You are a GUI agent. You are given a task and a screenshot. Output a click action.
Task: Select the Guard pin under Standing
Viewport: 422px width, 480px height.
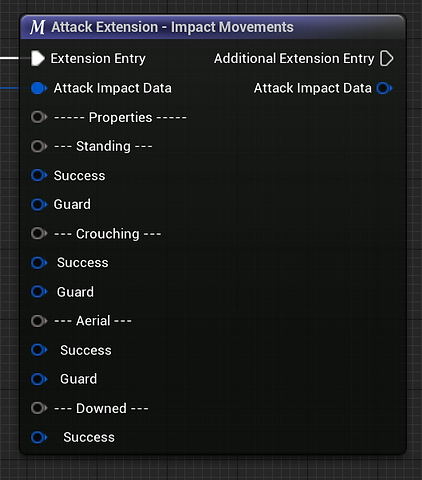click(39, 205)
